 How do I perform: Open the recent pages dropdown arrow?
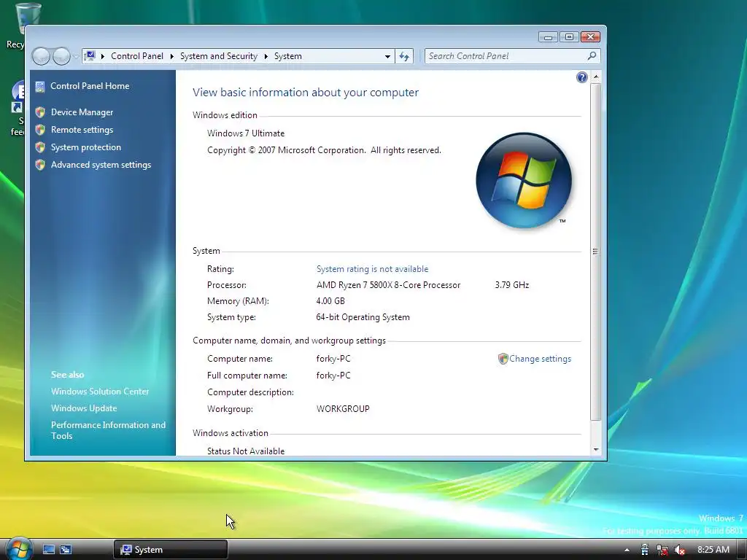coord(76,57)
